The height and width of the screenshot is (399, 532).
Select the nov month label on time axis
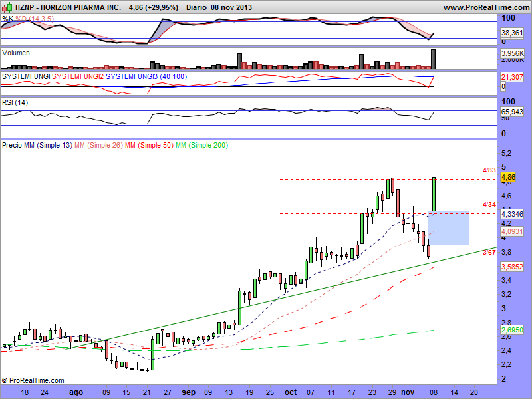click(x=408, y=392)
